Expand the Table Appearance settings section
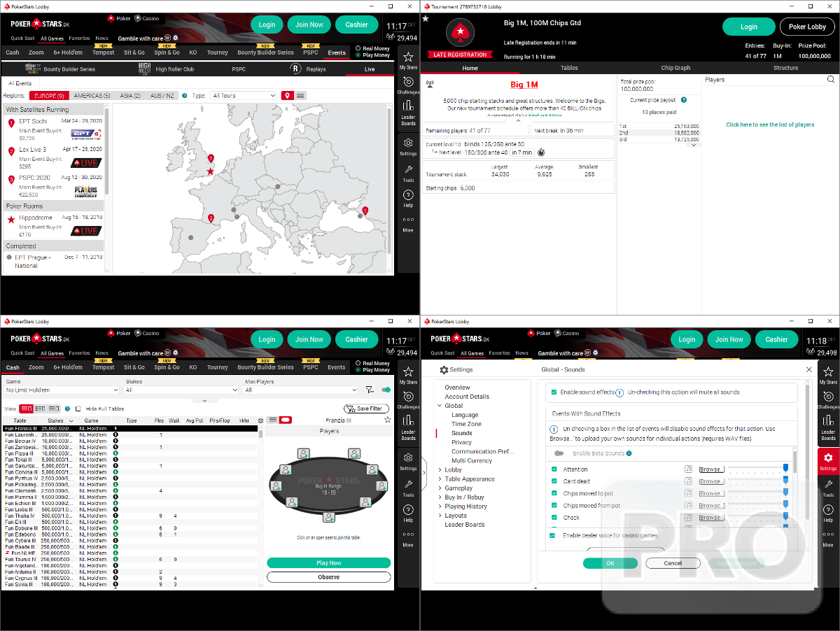This screenshot has height=631, width=840. (x=440, y=479)
